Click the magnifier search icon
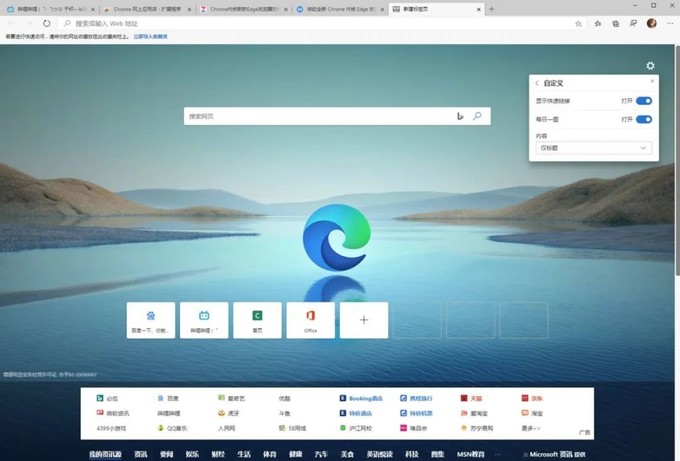Viewport: 680px width, 461px height. [x=477, y=116]
